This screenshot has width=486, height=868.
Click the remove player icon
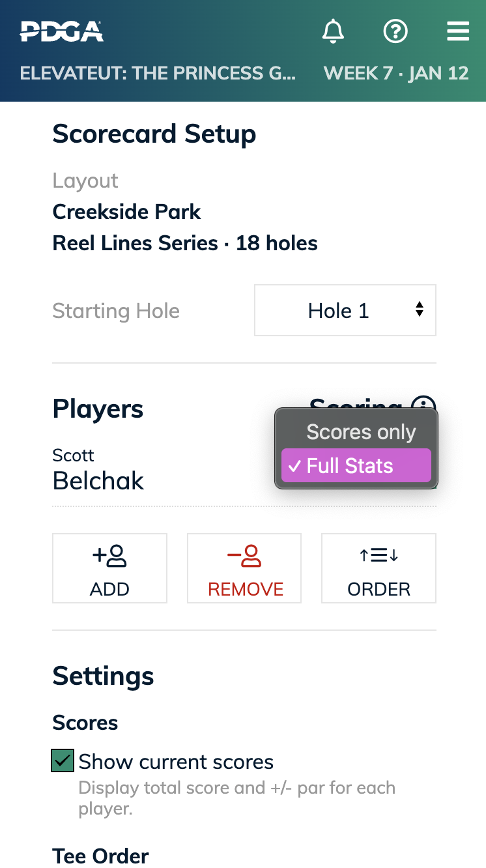[244, 555]
